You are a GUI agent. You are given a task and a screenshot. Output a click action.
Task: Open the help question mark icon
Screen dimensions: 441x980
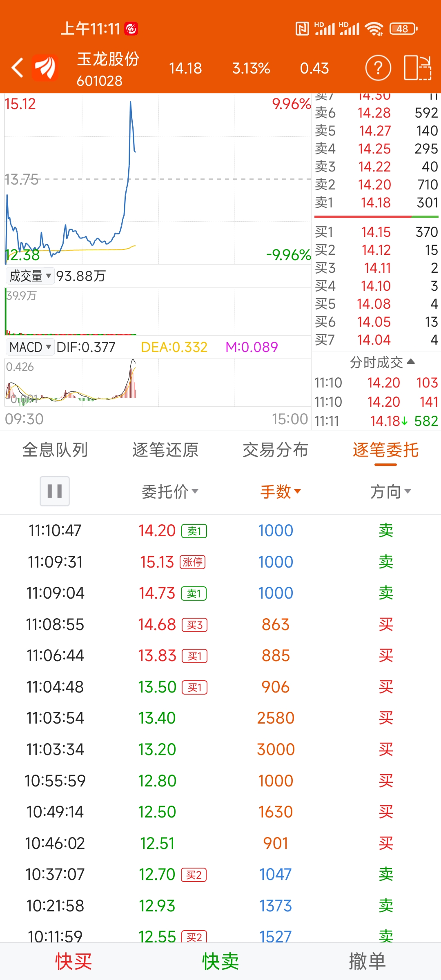378,68
